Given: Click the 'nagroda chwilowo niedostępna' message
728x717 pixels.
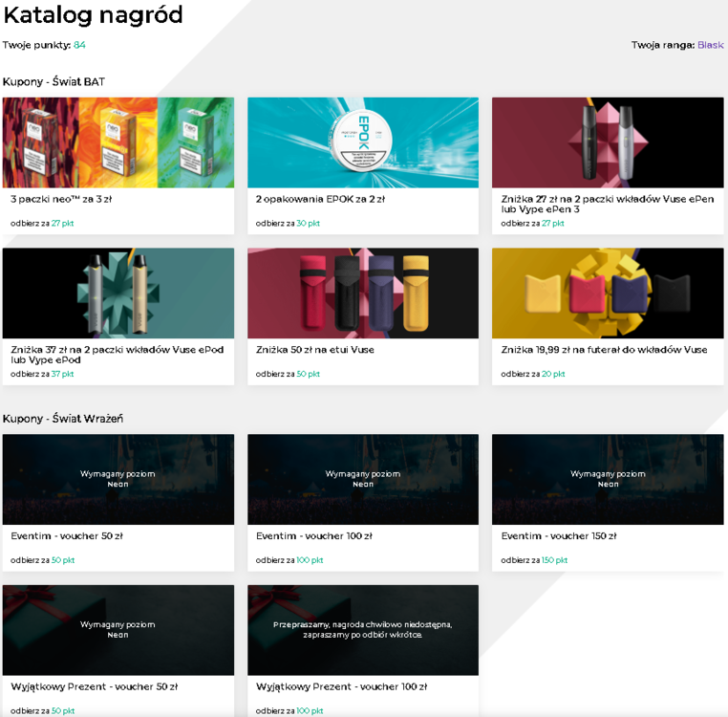Looking at the screenshot, I should (x=363, y=630).
